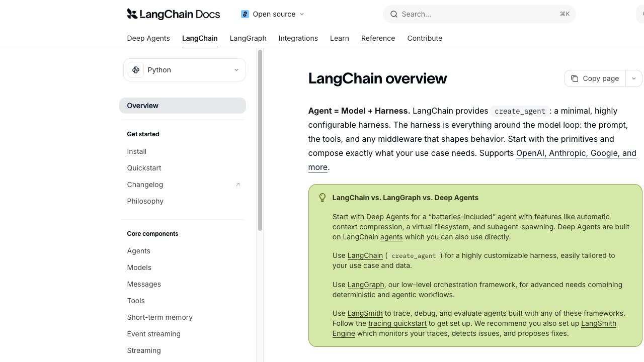This screenshot has width=644, height=362.
Task: Click the callout title LangChain vs. LangGraph
Action: pos(406,198)
